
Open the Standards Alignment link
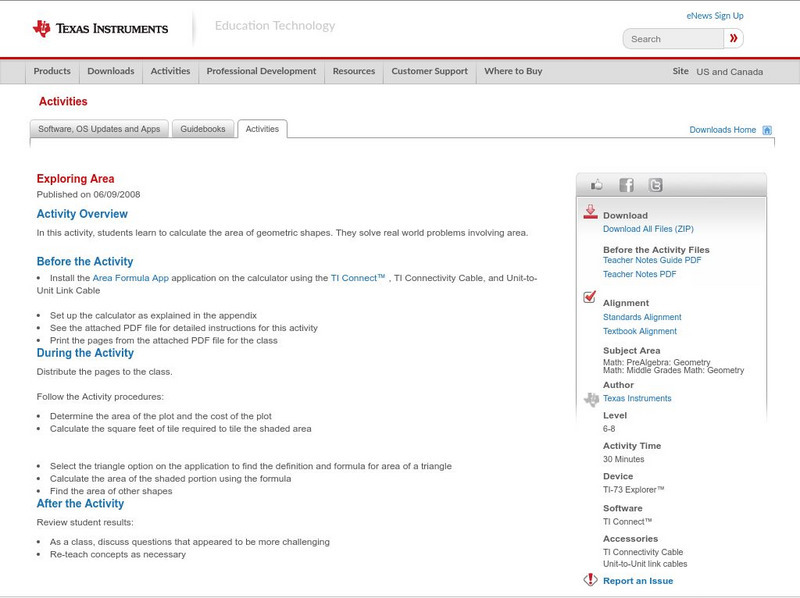tap(642, 317)
